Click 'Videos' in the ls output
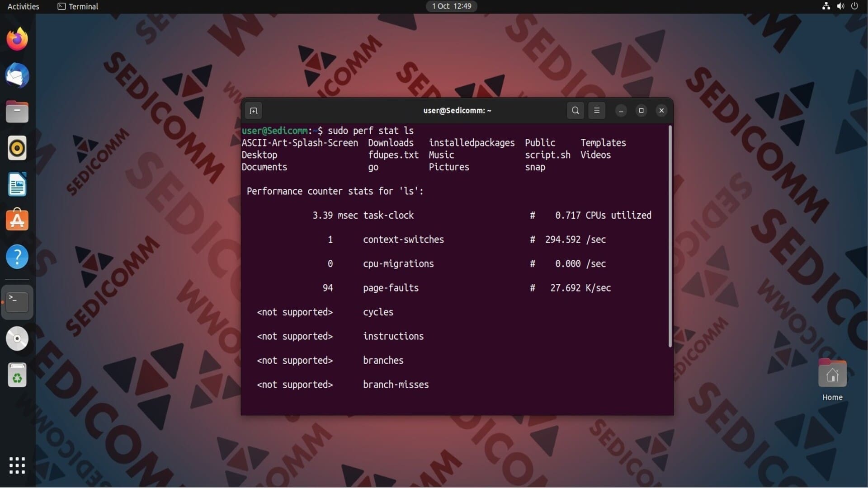868x488 pixels. click(595, 155)
